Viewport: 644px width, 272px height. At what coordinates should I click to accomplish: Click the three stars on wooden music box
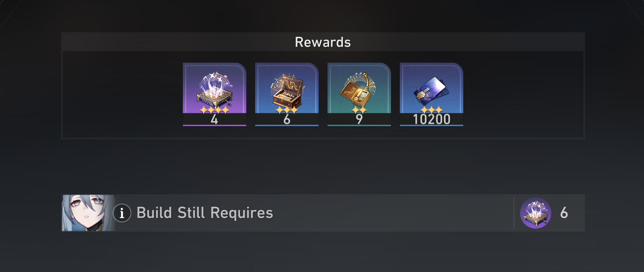pos(287,110)
